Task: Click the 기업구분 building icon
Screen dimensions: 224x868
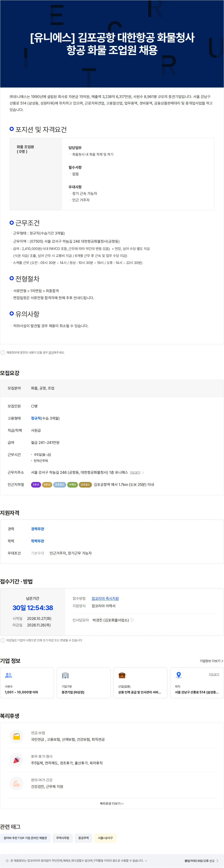Action: (65, 675)
